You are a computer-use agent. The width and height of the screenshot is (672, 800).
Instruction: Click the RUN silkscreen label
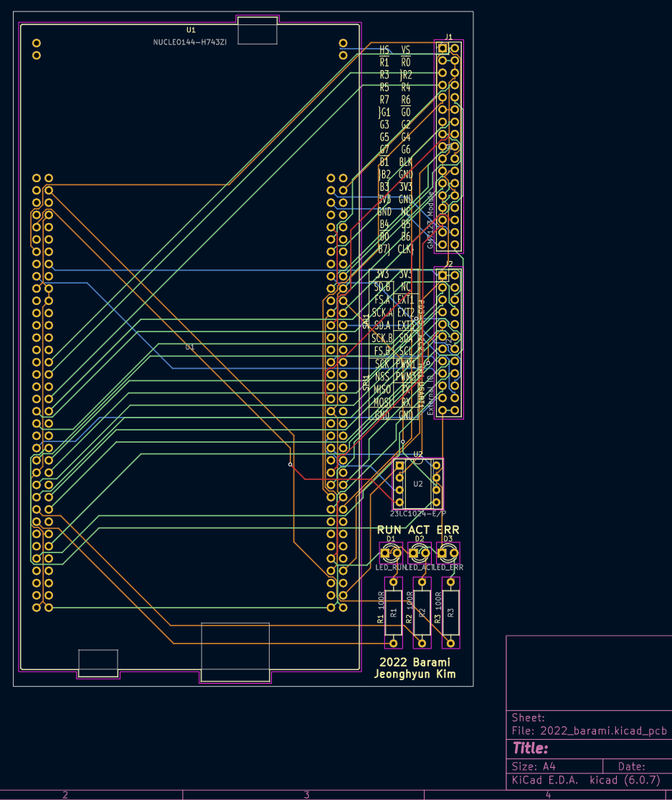point(391,530)
